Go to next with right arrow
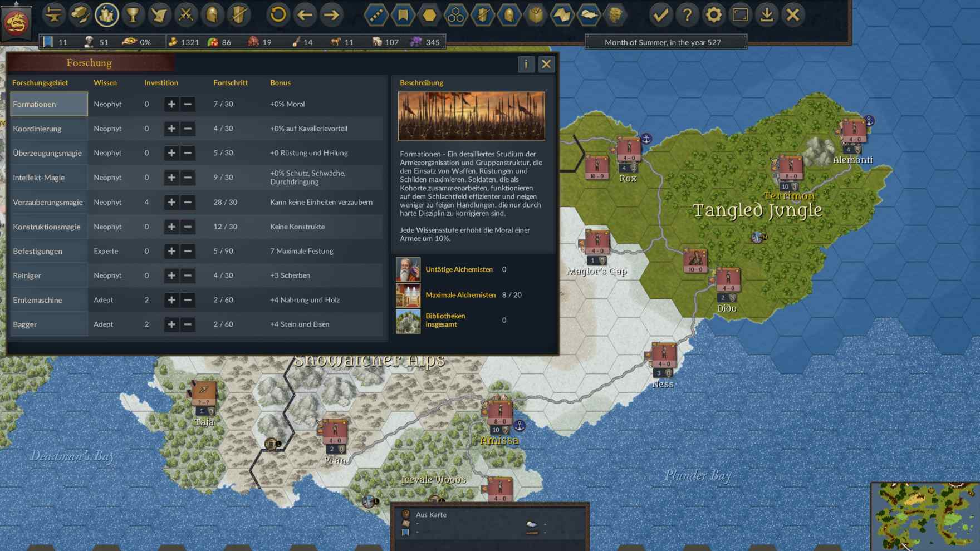This screenshot has width=980, height=551. (x=331, y=15)
